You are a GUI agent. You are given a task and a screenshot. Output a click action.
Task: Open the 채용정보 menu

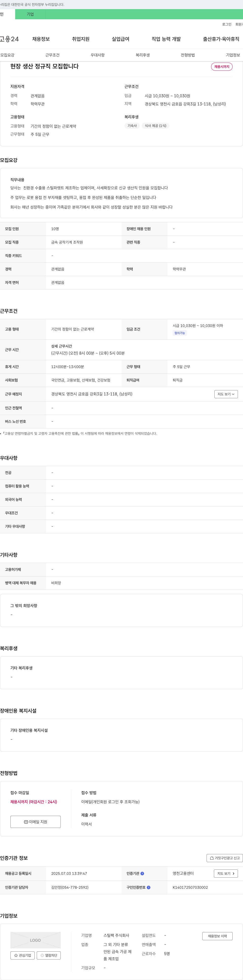tap(41, 39)
